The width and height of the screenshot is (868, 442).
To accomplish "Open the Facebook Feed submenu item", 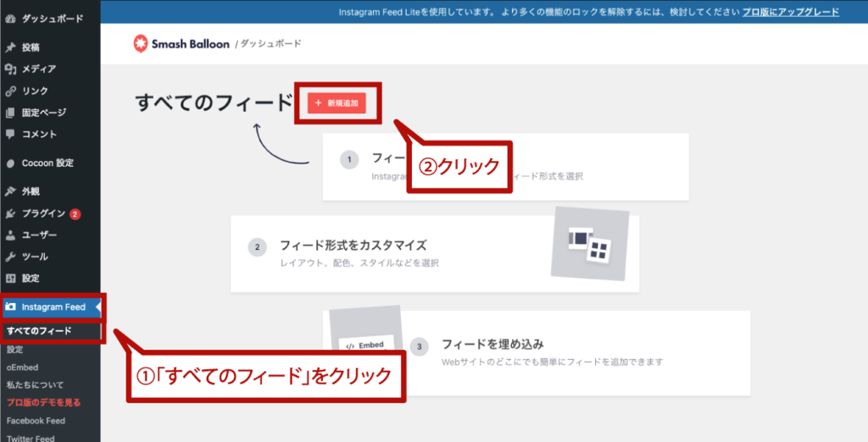I will (36, 421).
